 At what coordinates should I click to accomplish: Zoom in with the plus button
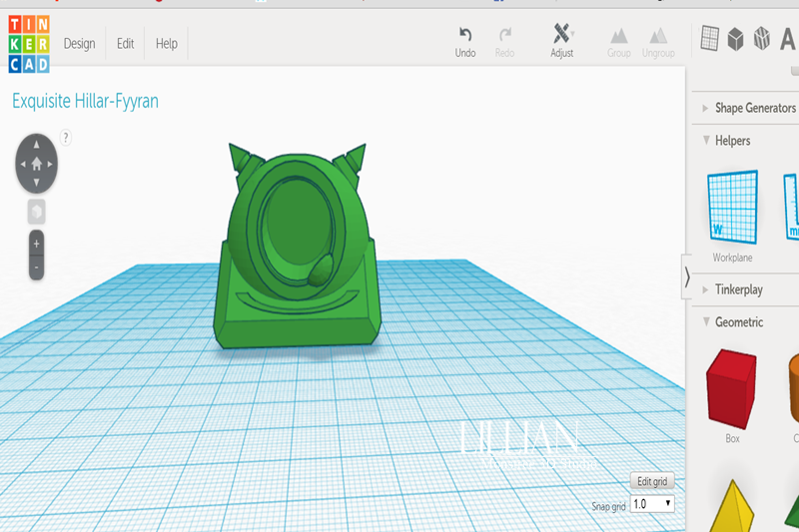(36, 244)
